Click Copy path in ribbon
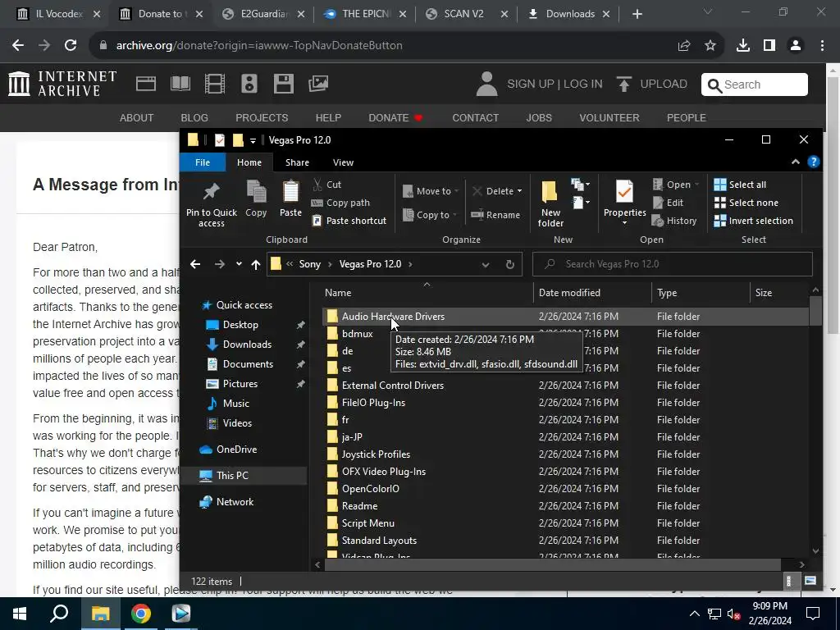The width and height of the screenshot is (840, 630). click(x=340, y=203)
